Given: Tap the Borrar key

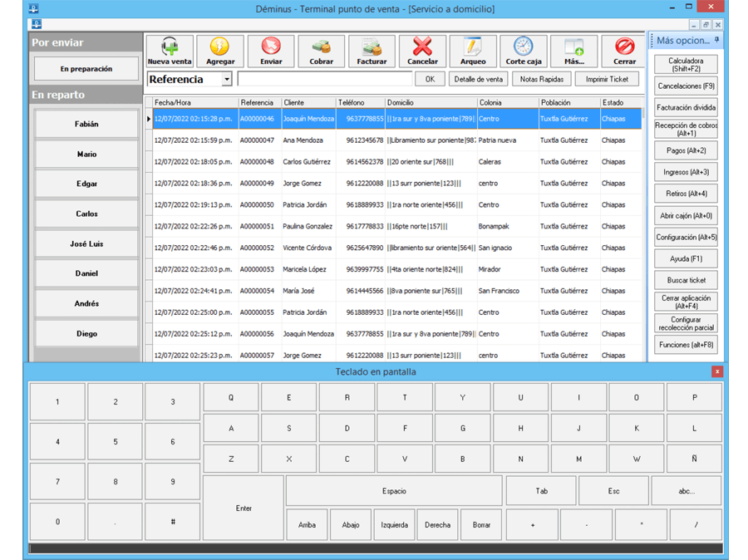Looking at the screenshot, I should [x=481, y=525].
